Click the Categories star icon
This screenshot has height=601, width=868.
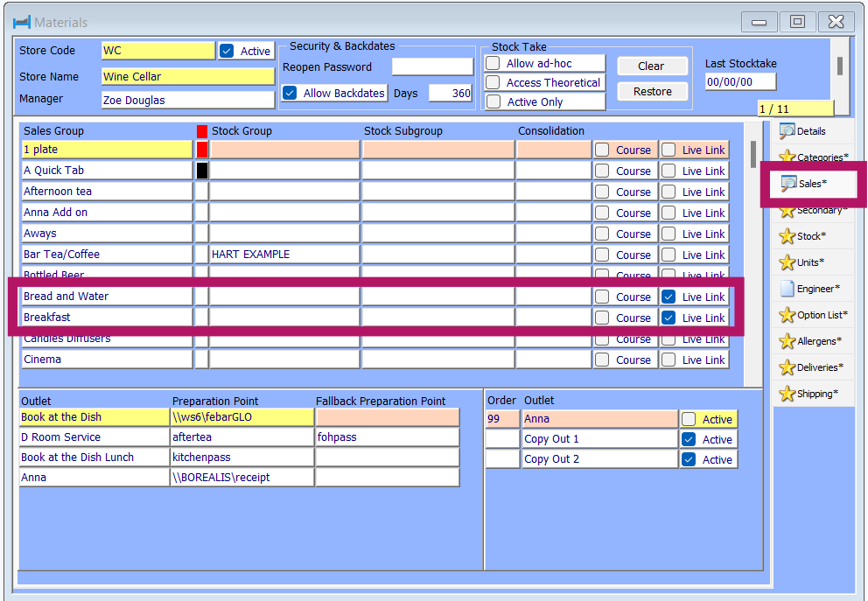tap(787, 156)
